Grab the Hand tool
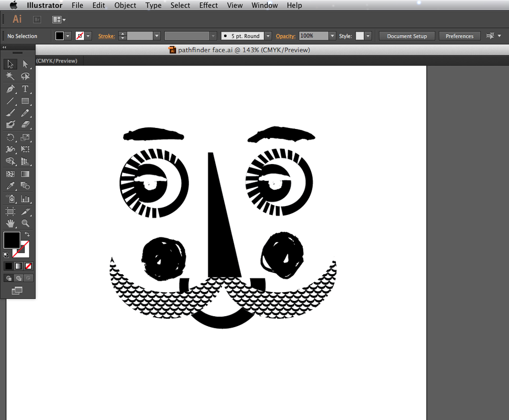The width and height of the screenshot is (509, 420). click(9, 223)
